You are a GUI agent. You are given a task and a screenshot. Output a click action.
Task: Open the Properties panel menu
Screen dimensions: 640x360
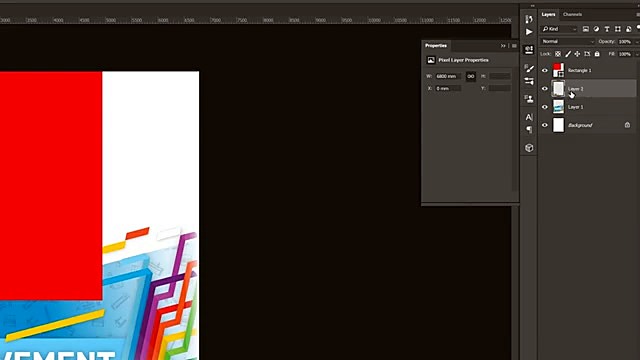pyautogui.click(x=514, y=46)
